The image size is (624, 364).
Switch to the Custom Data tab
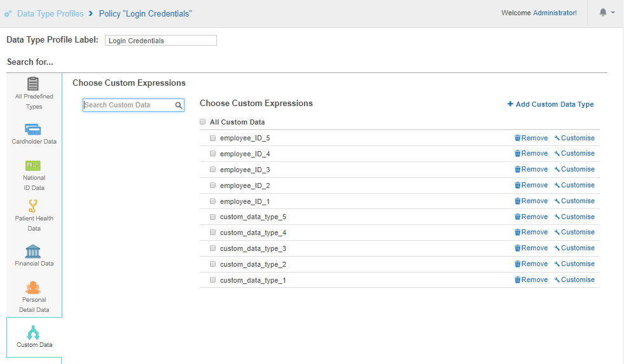[34, 337]
